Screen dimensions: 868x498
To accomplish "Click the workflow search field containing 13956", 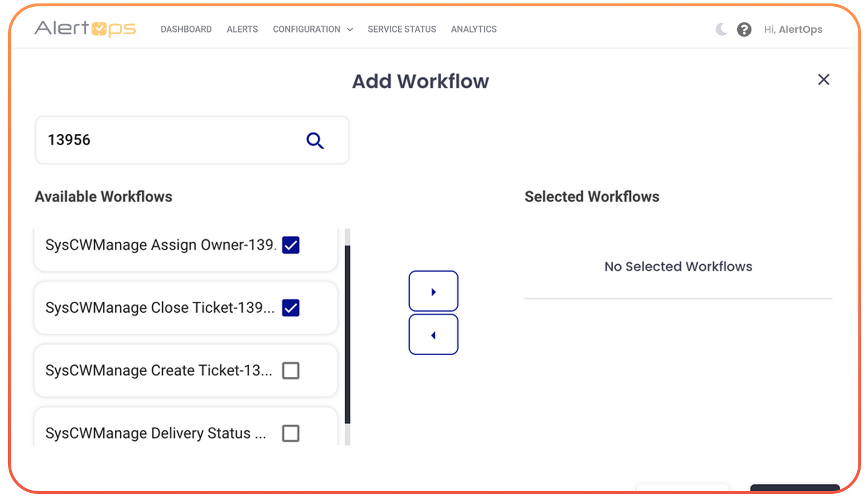I will [x=192, y=140].
